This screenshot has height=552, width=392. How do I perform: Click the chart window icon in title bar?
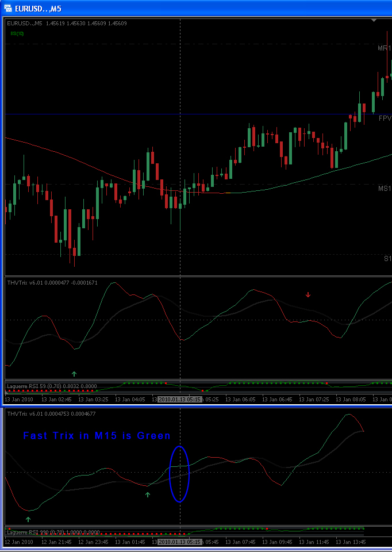coord(7,8)
